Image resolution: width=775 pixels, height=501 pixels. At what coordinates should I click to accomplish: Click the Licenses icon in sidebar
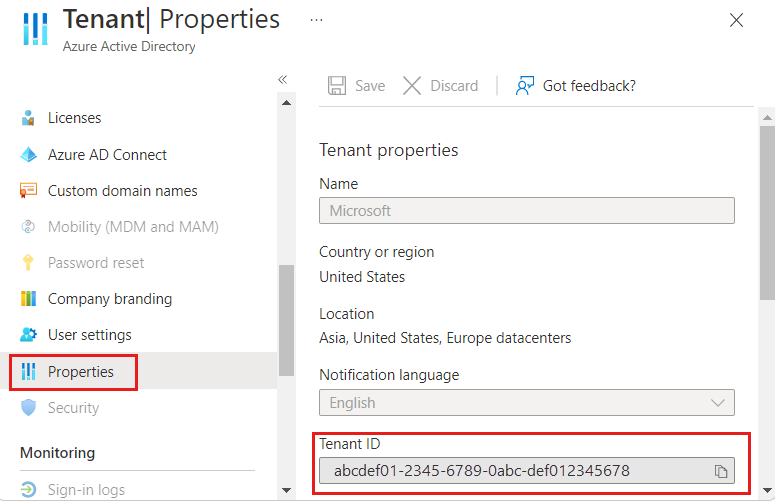pos(28,118)
